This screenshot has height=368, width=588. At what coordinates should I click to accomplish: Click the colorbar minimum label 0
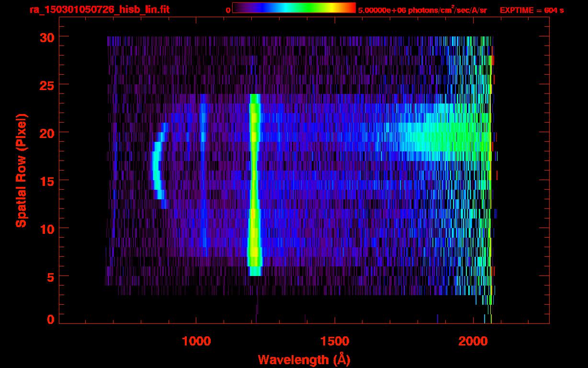(x=228, y=10)
